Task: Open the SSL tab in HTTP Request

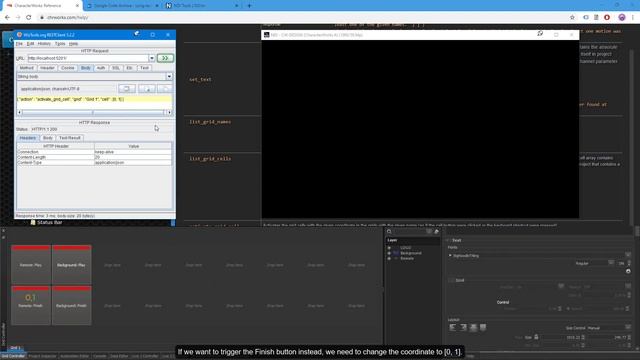Action: [x=116, y=68]
